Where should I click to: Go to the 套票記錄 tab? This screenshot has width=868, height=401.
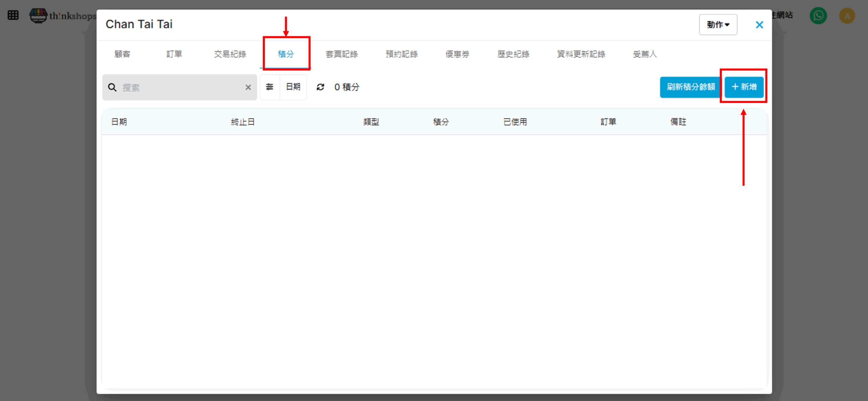point(341,54)
